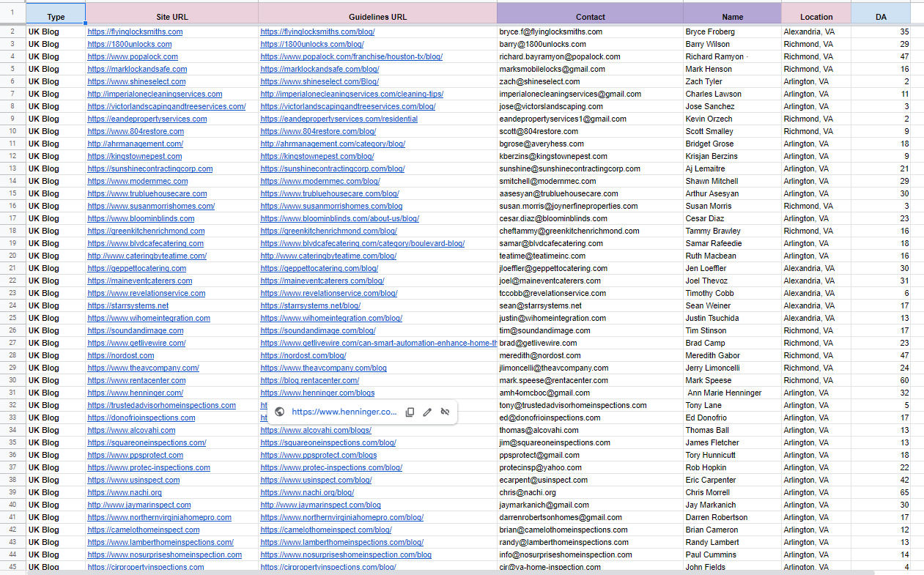This screenshot has width=924, height=575.
Task: Select the name cell Darren Robertson
Action: pyautogui.click(x=732, y=517)
